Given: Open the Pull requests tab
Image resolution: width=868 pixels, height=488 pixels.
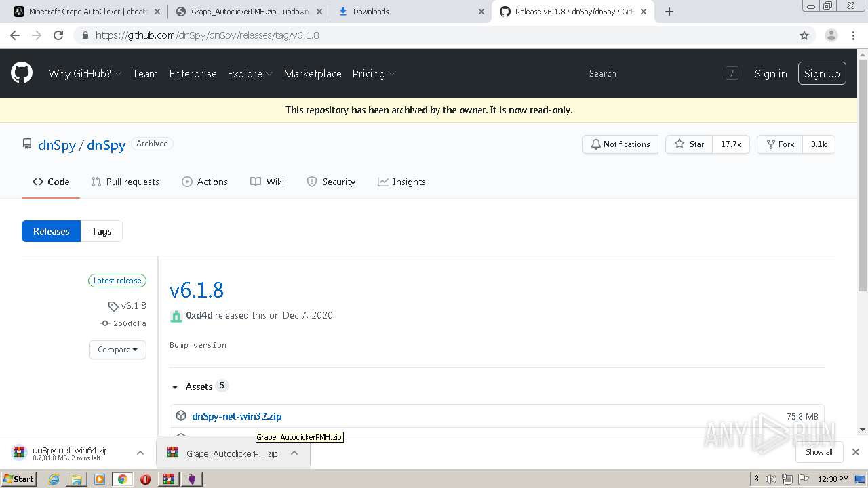Looking at the screenshot, I should pyautogui.click(x=125, y=182).
